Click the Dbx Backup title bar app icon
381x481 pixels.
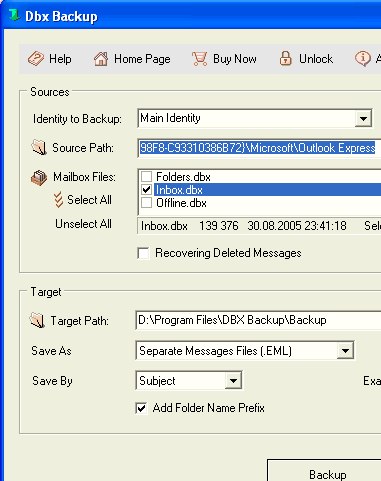[x=14, y=15]
